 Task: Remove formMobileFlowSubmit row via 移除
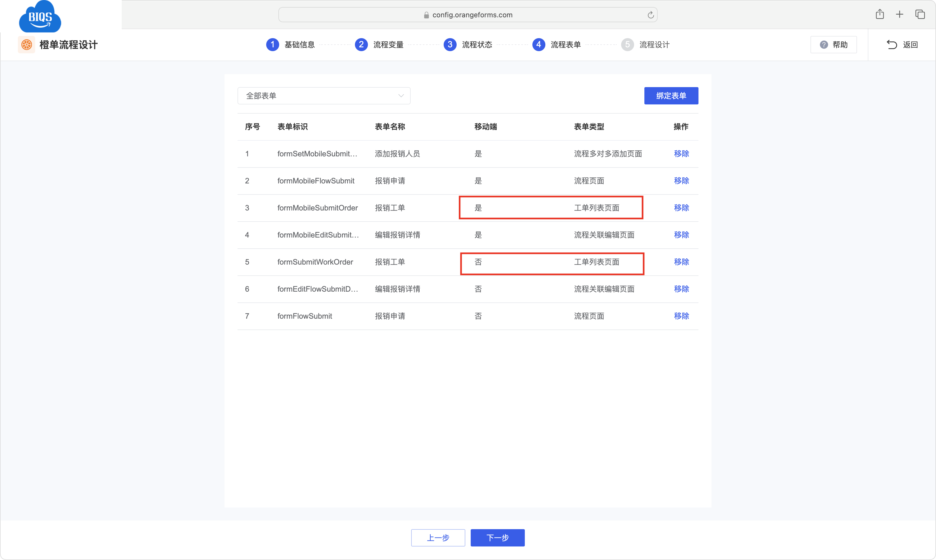(681, 181)
